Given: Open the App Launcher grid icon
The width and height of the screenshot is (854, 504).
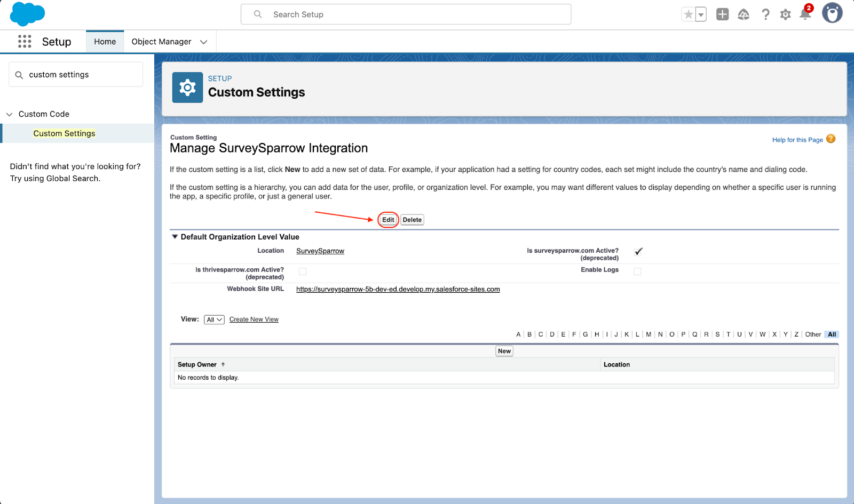Looking at the screenshot, I should pyautogui.click(x=25, y=42).
